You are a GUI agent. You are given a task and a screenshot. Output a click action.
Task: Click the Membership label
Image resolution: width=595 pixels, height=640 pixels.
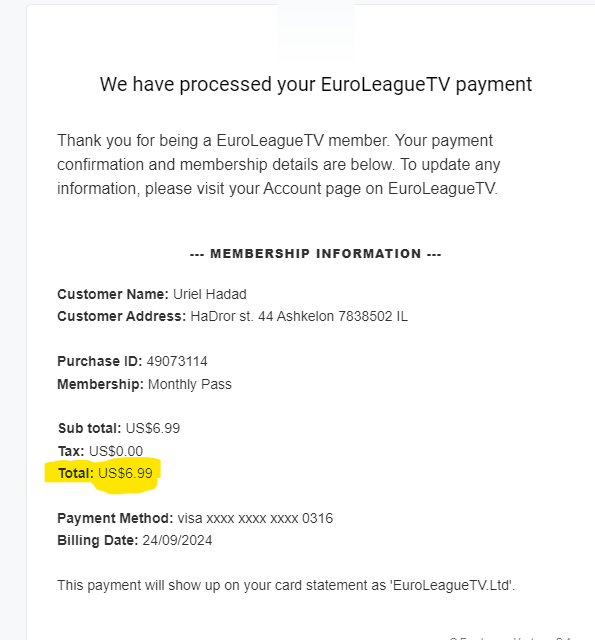pyautogui.click(x=100, y=384)
